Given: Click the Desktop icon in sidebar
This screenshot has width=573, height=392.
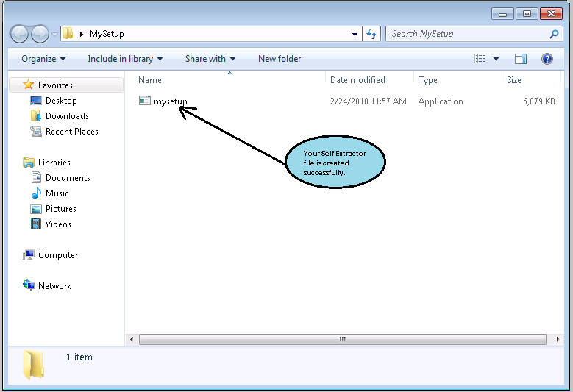Looking at the screenshot, I should (x=36, y=101).
